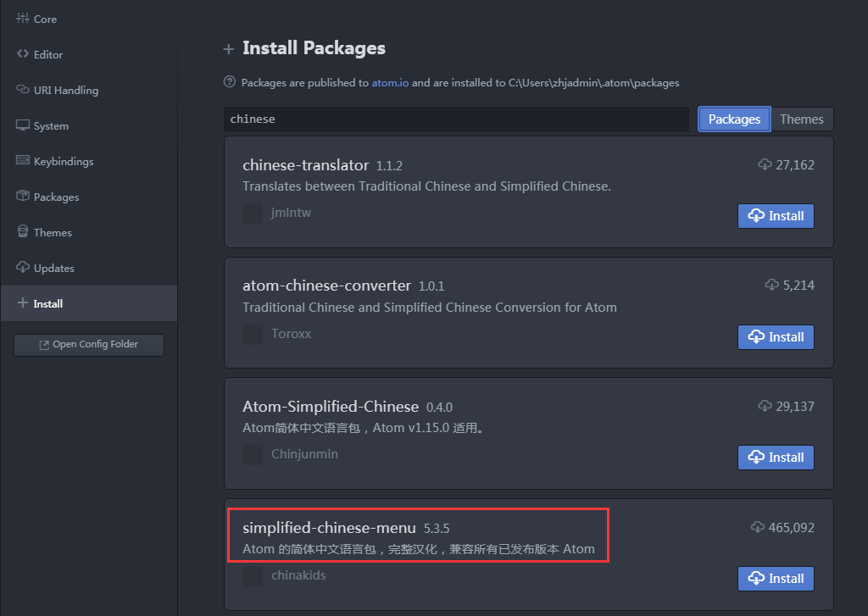The width and height of the screenshot is (868, 616).
Task: Click version 5.3.5 of simplified-chinese-menu
Action: pos(437,529)
